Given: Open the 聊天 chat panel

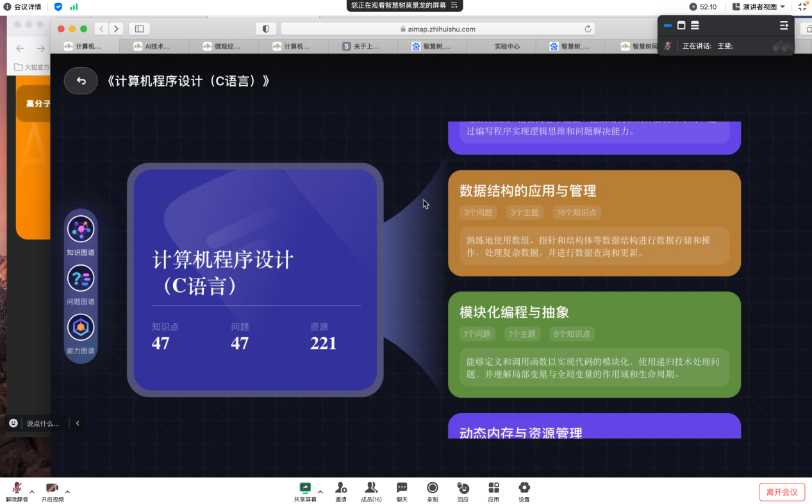Looking at the screenshot, I should tap(402, 491).
